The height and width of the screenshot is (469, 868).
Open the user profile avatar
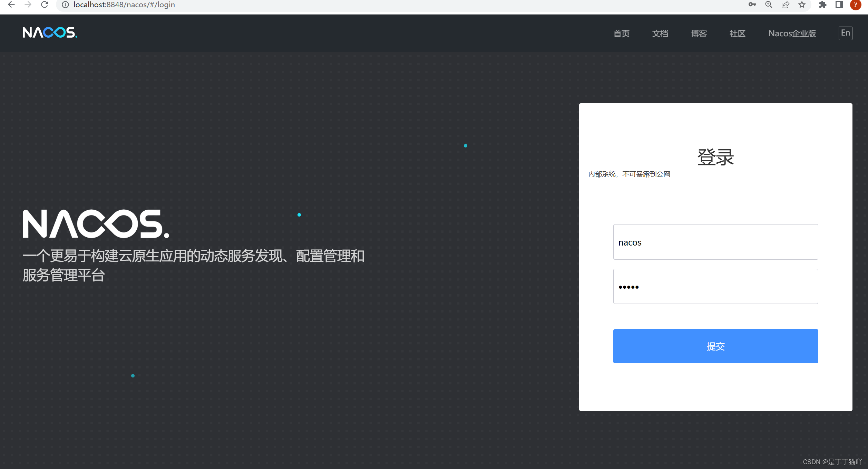(856, 4)
